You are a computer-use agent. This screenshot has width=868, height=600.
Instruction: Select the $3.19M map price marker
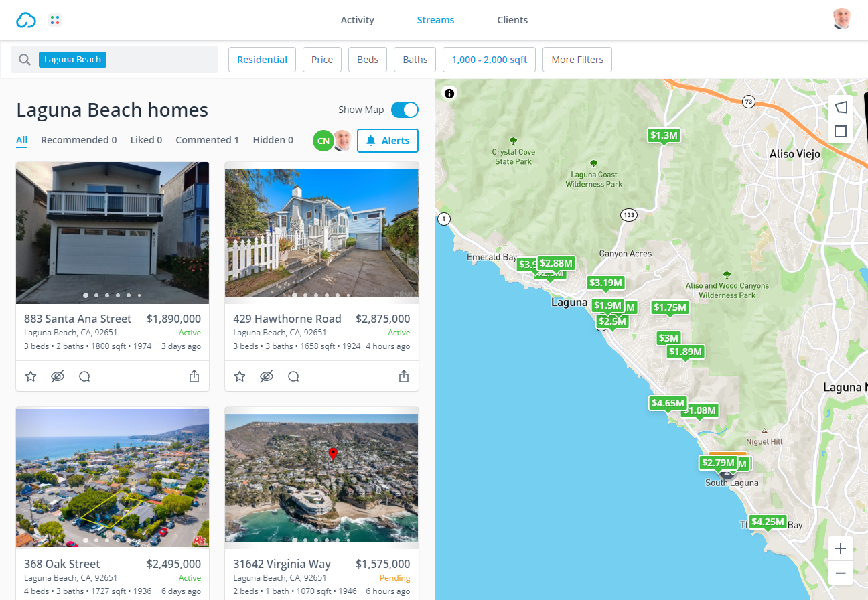tap(605, 283)
